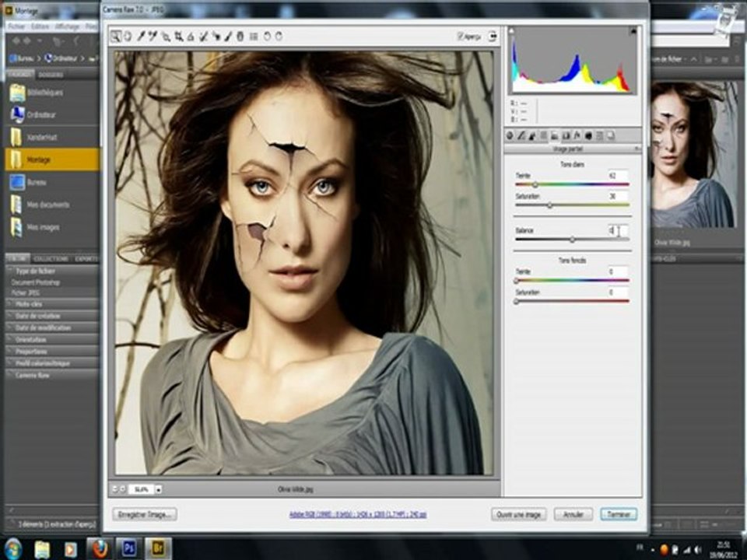This screenshot has width=747, height=560.
Task: Choose the Graduated Filter tool
Action: tap(240, 37)
